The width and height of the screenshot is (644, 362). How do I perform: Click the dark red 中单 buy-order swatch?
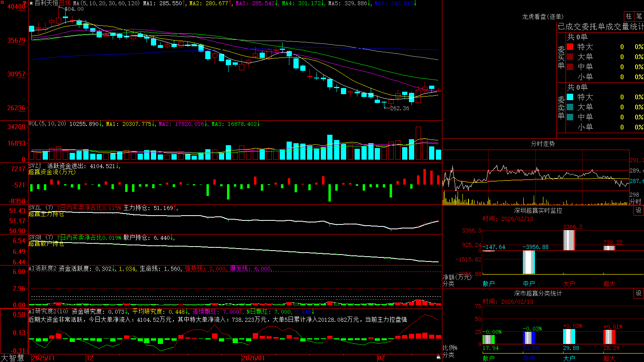pos(570,67)
